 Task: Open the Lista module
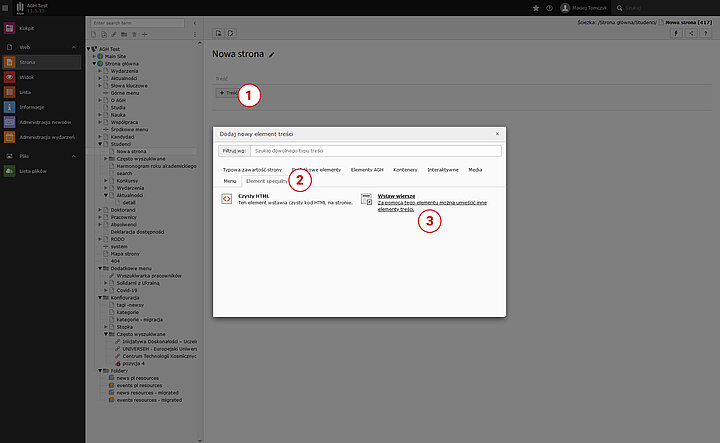(27, 92)
